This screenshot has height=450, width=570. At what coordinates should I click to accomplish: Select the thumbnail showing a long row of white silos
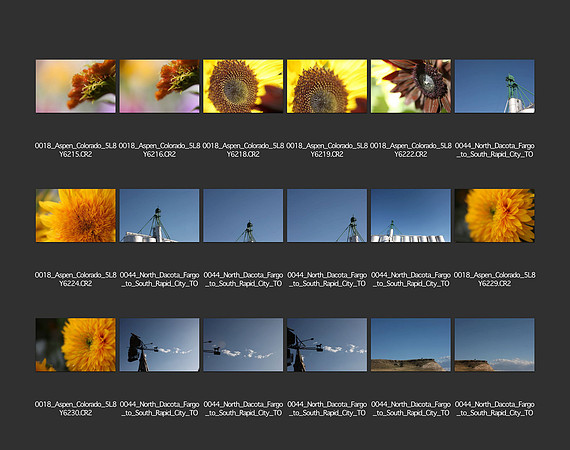click(411, 215)
